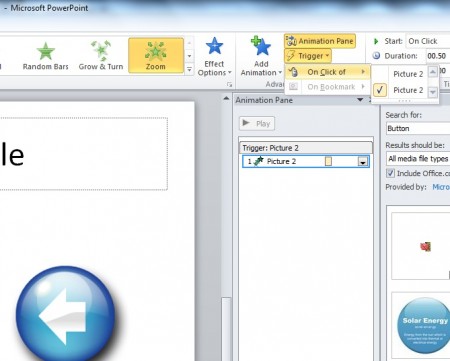Open the Start On Click combo box
The width and height of the screenshot is (450, 361).
click(428, 41)
